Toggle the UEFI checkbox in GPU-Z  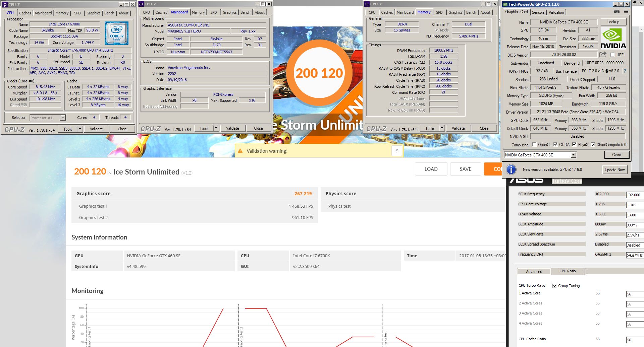pyautogui.click(x=612, y=55)
